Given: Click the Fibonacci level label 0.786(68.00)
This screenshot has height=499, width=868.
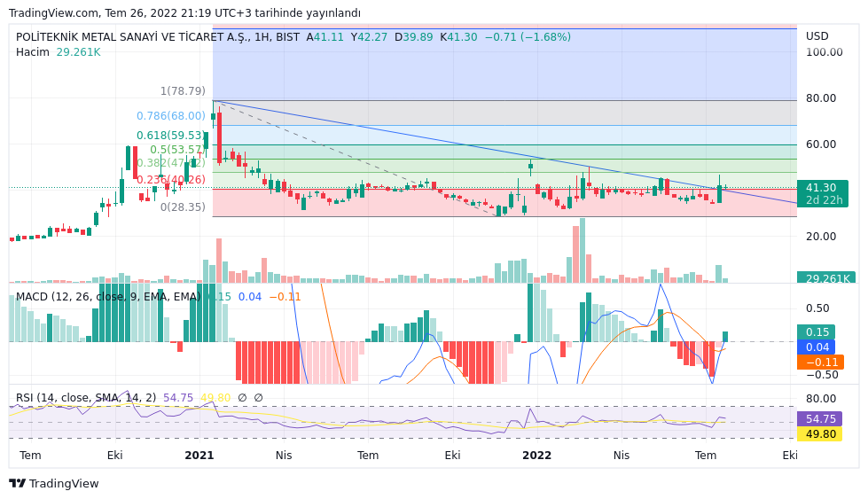Looking at the screenshot, I should tap(171, 115).
